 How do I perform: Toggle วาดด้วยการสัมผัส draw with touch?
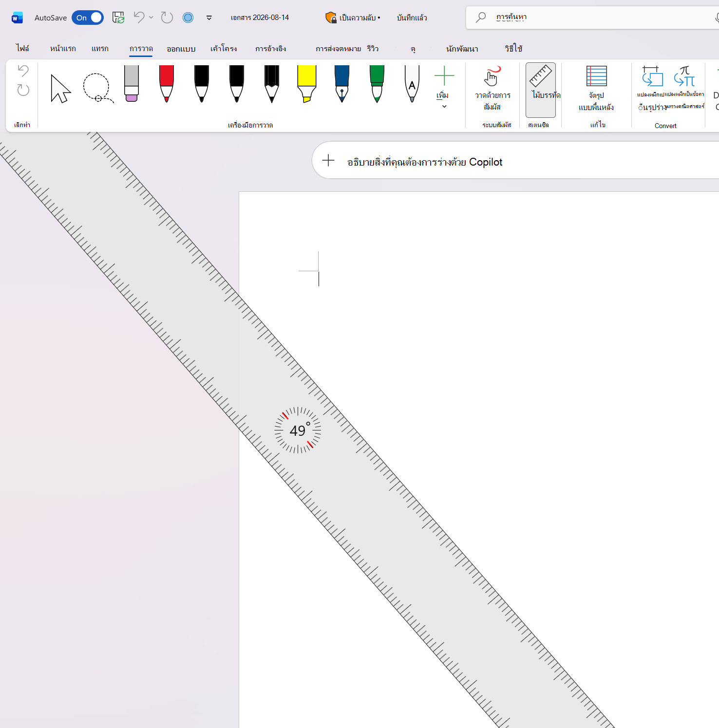coord(492,90)
